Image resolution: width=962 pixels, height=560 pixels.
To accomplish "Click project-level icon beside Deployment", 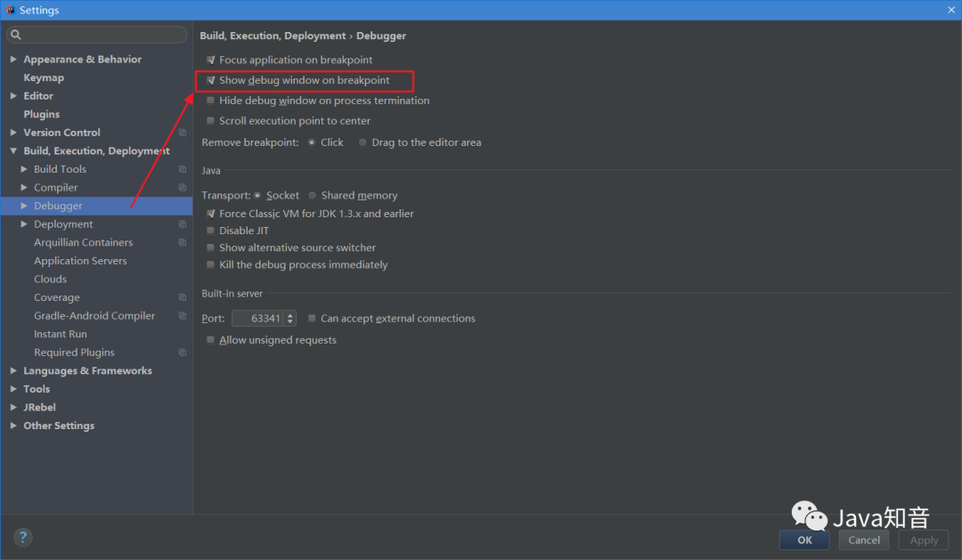I will click(183, 224).
